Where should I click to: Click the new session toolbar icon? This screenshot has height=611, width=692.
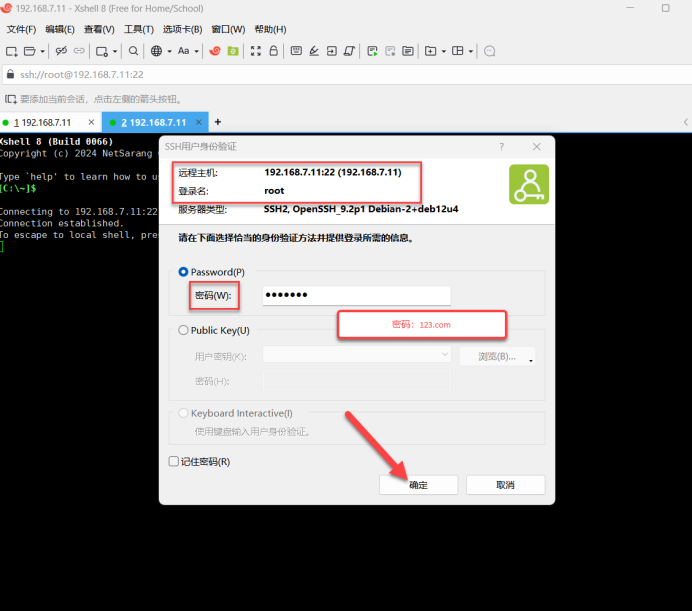pyautogui.click(x=11, y=51)
